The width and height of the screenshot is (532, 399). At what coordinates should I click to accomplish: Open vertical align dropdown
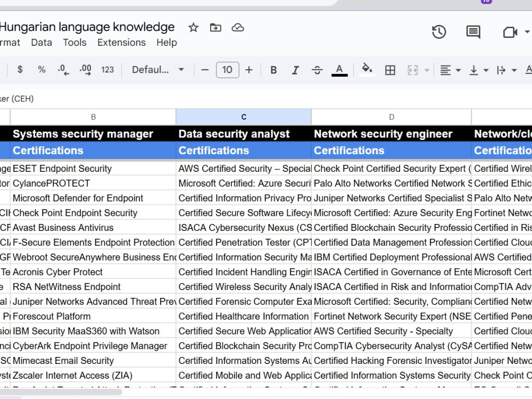pos(478,70)
